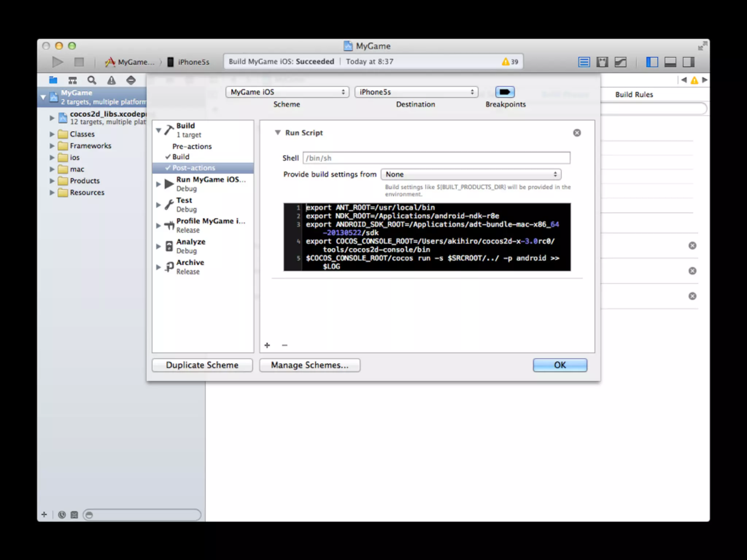
Task: Click the Stop button in toolbar
Action: click(79, 62)
